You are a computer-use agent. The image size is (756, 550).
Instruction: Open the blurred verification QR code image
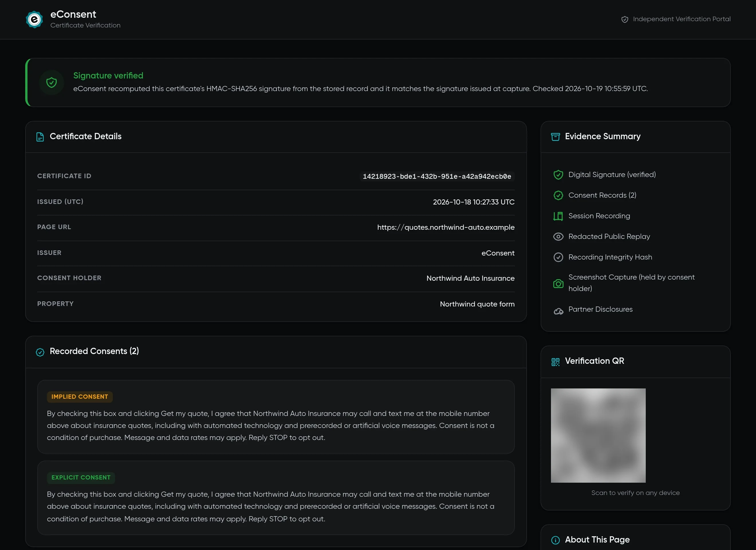tap(598, 435)
